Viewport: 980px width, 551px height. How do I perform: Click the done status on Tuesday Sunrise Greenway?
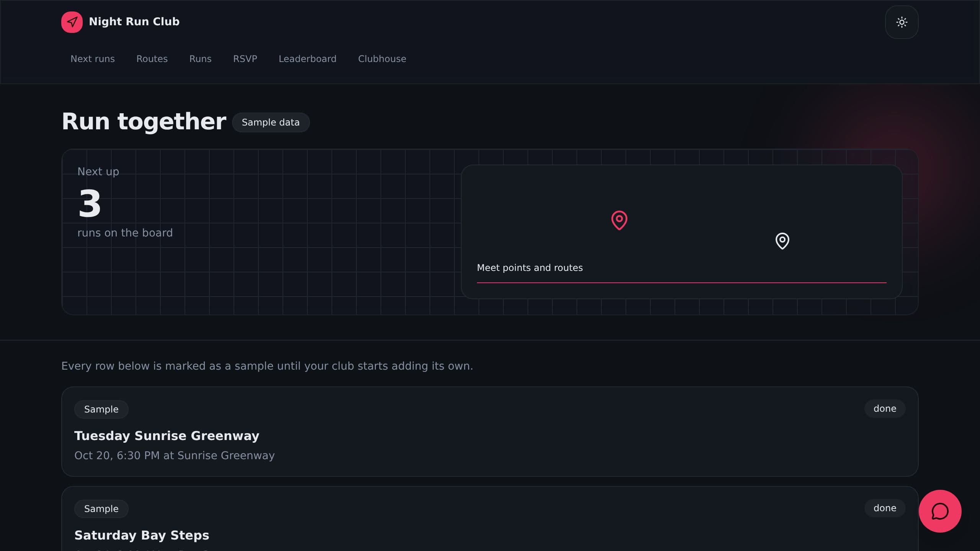[x=885, y=409]
